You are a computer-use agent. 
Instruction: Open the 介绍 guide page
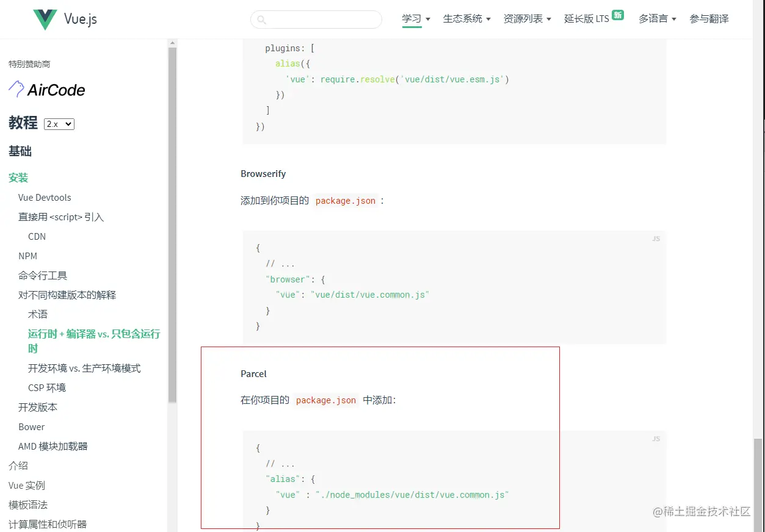(x=18, y=465)
